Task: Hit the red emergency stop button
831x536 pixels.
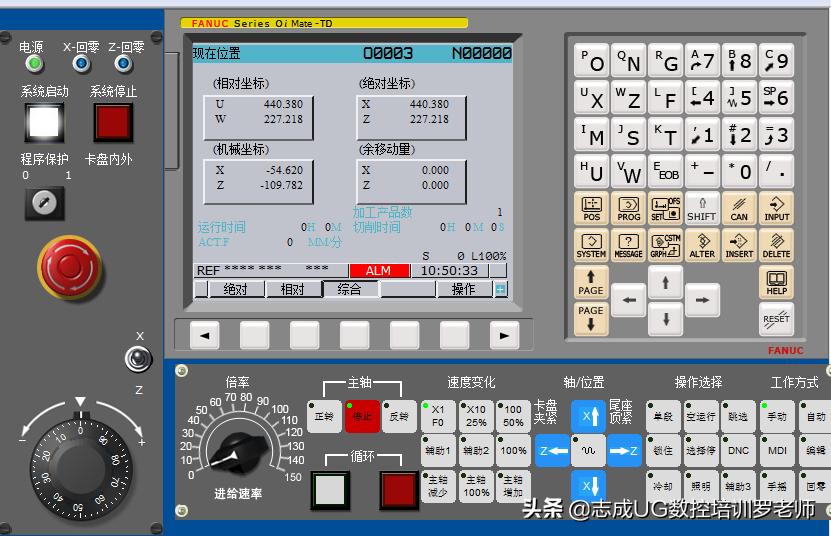Action: click(70, 267)
